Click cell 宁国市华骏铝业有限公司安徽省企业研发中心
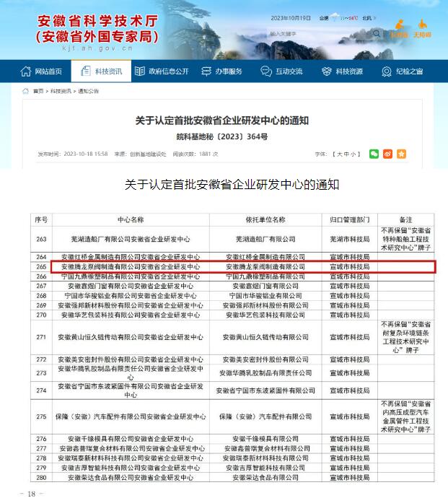 pyautogui.click(x=131, y=296)
